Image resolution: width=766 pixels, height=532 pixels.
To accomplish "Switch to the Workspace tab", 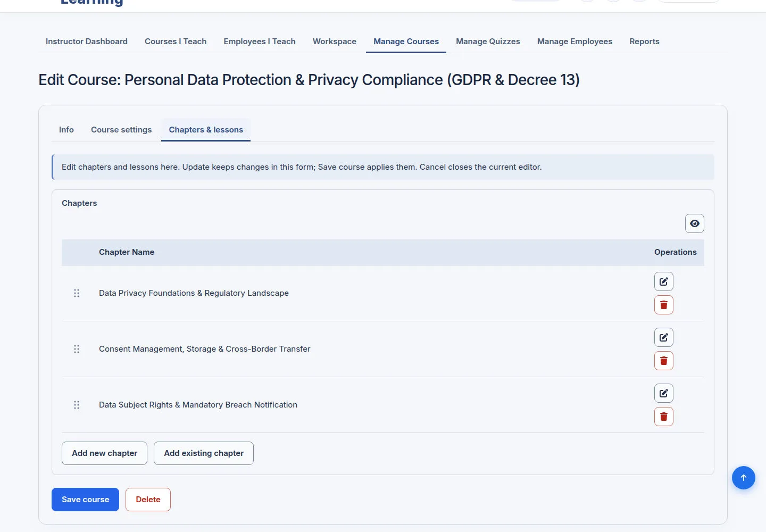I will (x=335, y=41).
